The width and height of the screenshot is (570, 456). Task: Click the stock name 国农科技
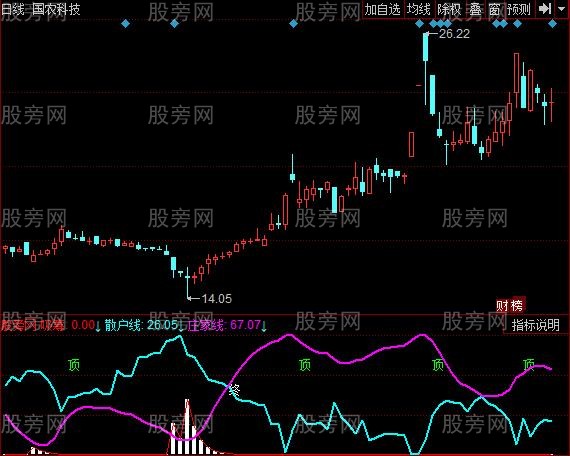tap(56, 9)
